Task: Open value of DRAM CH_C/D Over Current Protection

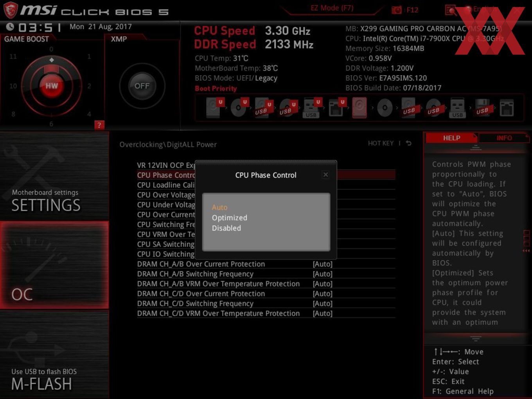Action: click(x=322, y=293)
